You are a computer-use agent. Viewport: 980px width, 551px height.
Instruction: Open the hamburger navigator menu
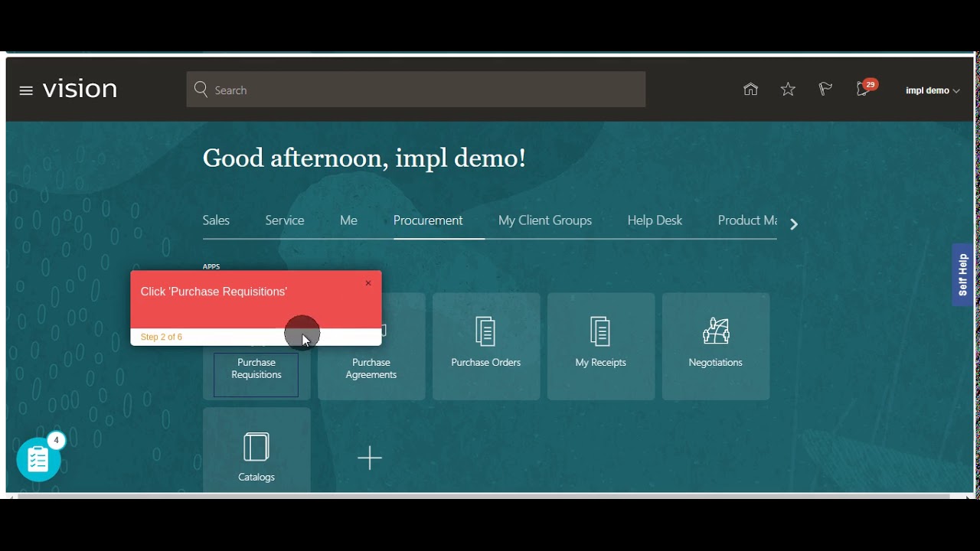(x=26, y=90)
